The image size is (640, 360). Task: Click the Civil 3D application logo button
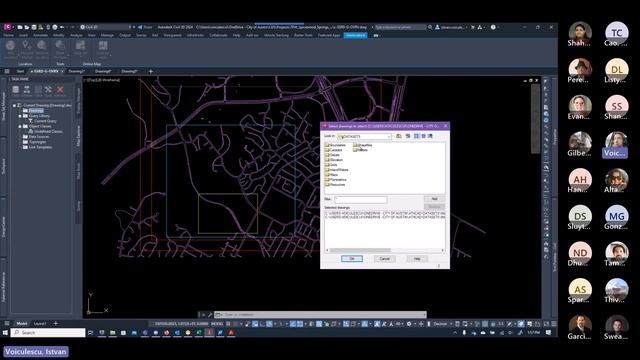tap(7, 27)
